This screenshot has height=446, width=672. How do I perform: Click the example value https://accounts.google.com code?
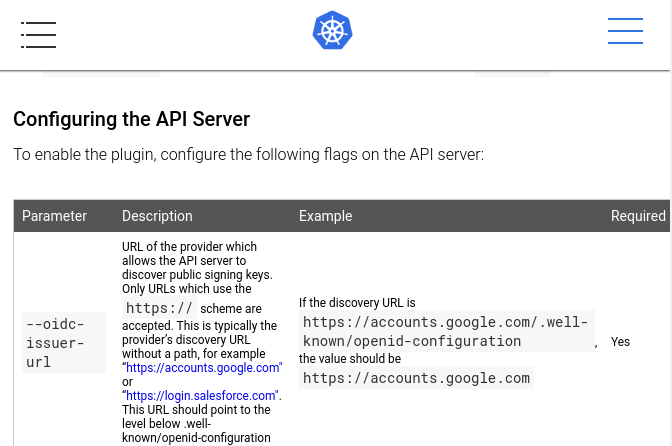416,378
